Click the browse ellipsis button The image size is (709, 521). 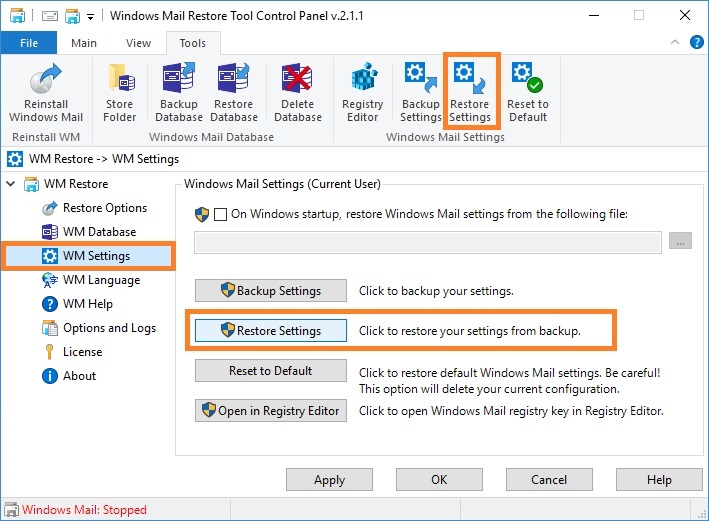tap(680, 242)
